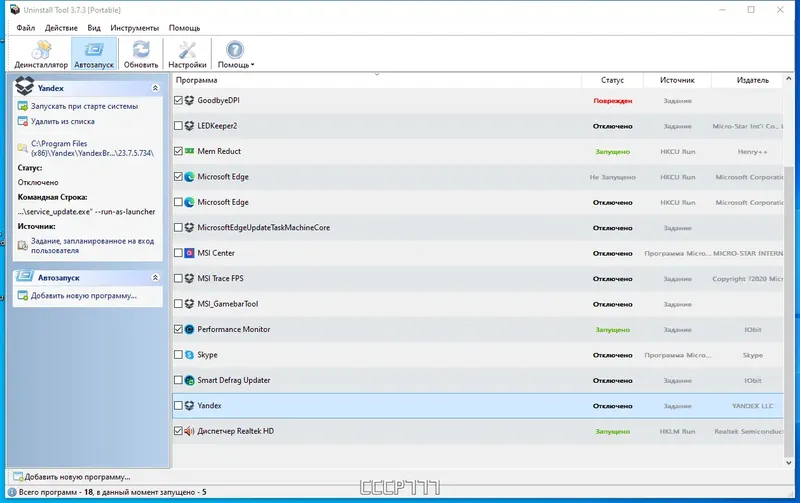Click the Помощь question-mark icon
The image size is (800, 503).
pyautogui.click(x=235, y=50)
